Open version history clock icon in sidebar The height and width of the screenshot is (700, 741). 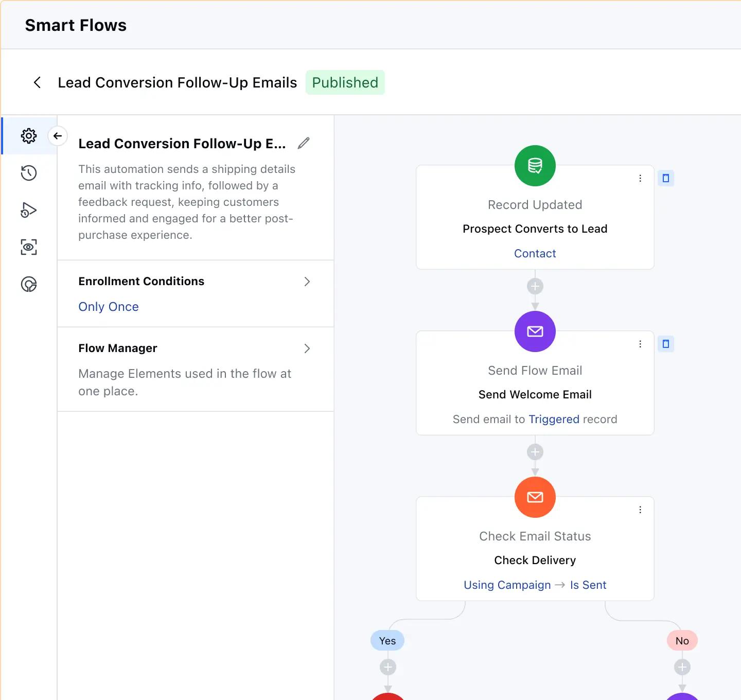[29, 173]
